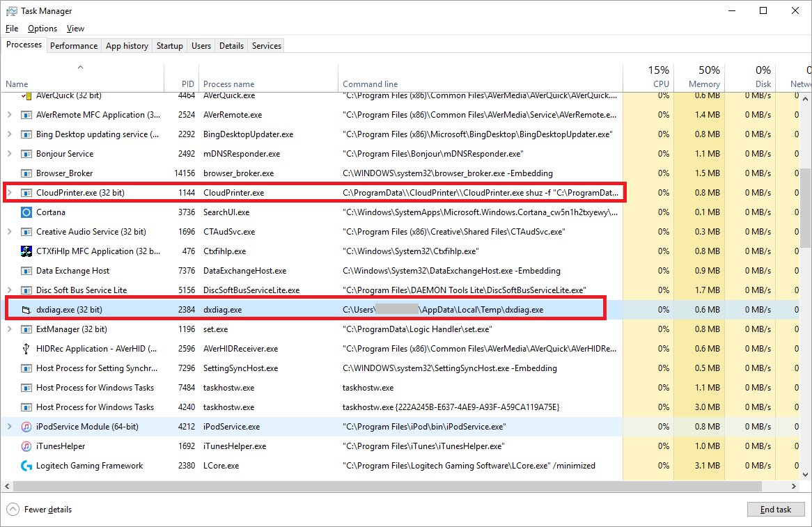Click the Fewer details link
812x527 pixels.
pos(48,510)
